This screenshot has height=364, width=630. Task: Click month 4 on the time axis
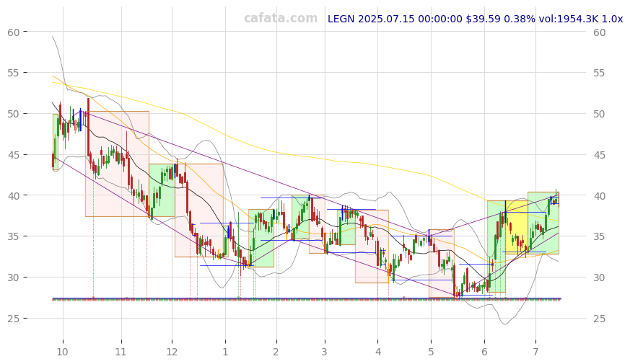pyautogui.click(x=378, y=352)
